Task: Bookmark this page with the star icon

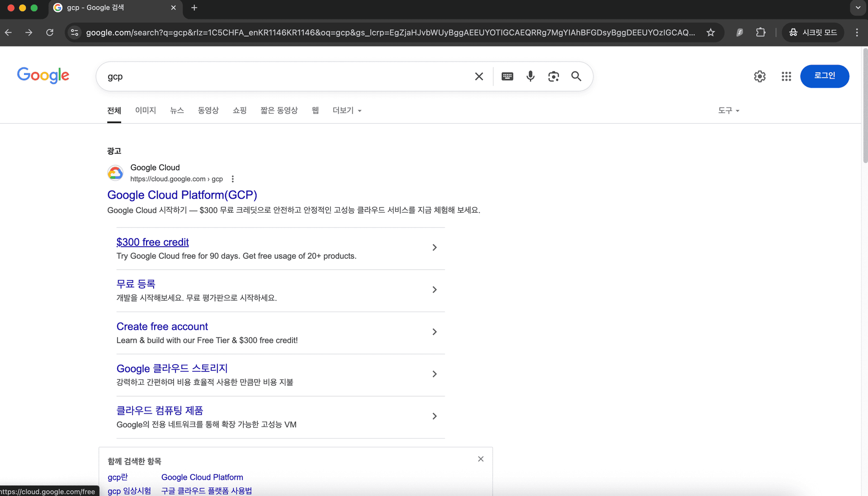Action: [x=711, y=33]
